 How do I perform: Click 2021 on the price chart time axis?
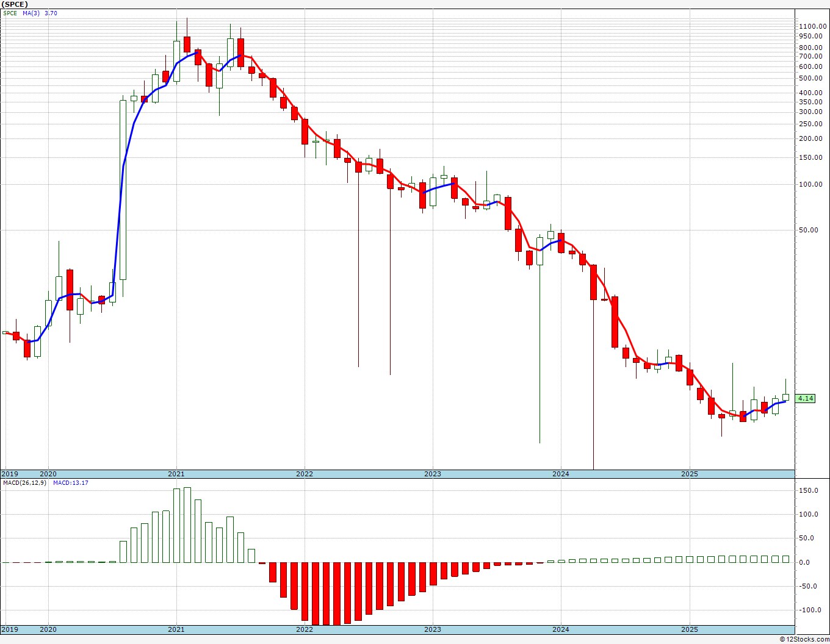pos(176,474)
